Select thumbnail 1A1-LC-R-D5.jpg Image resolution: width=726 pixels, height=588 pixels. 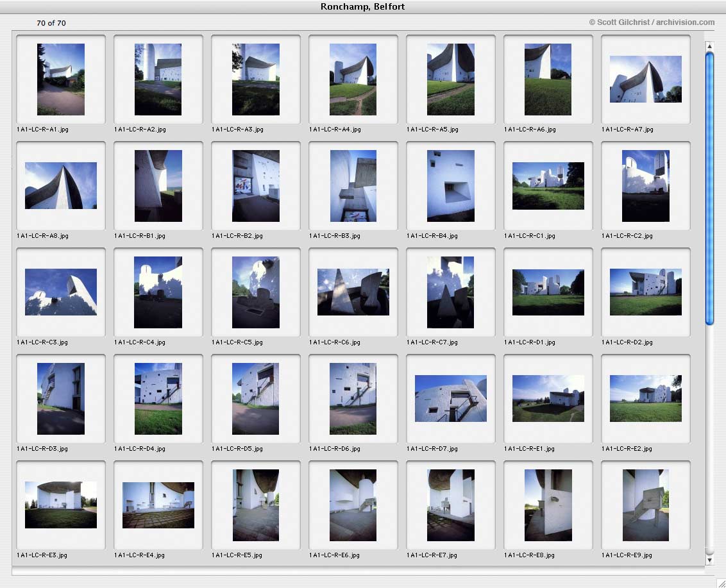pos(256,399)
